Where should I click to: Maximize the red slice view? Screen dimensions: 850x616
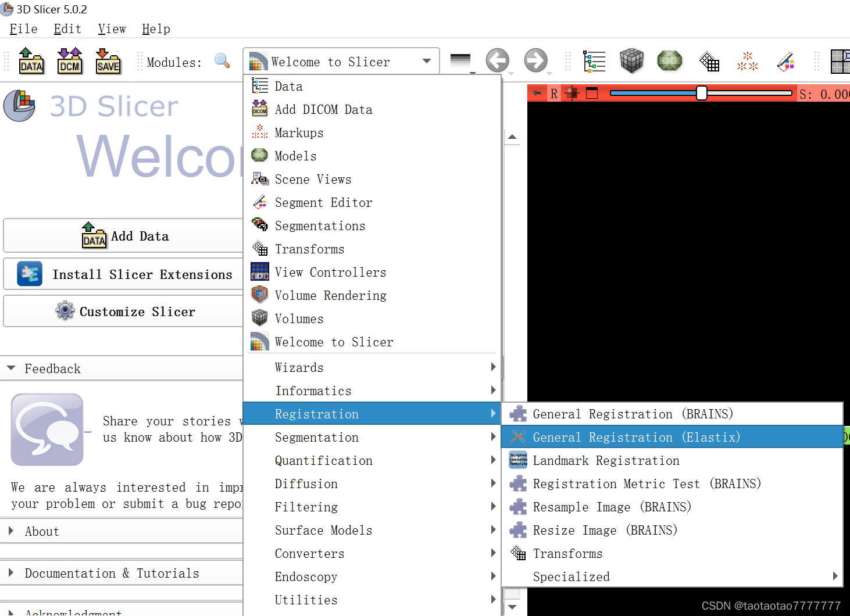click(592, 93)
